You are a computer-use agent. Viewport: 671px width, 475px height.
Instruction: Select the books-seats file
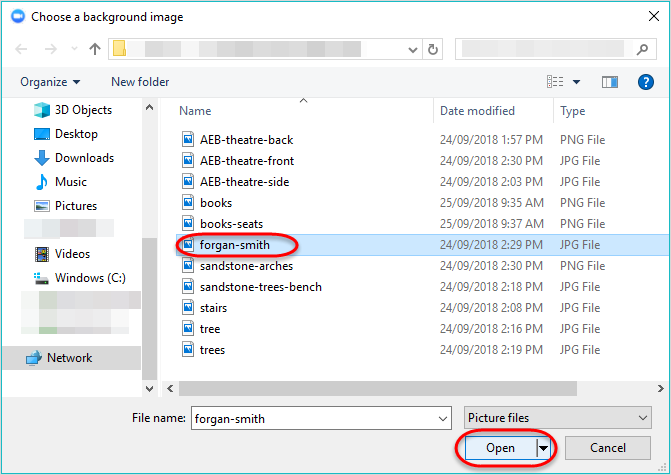[x=231, y=224]
